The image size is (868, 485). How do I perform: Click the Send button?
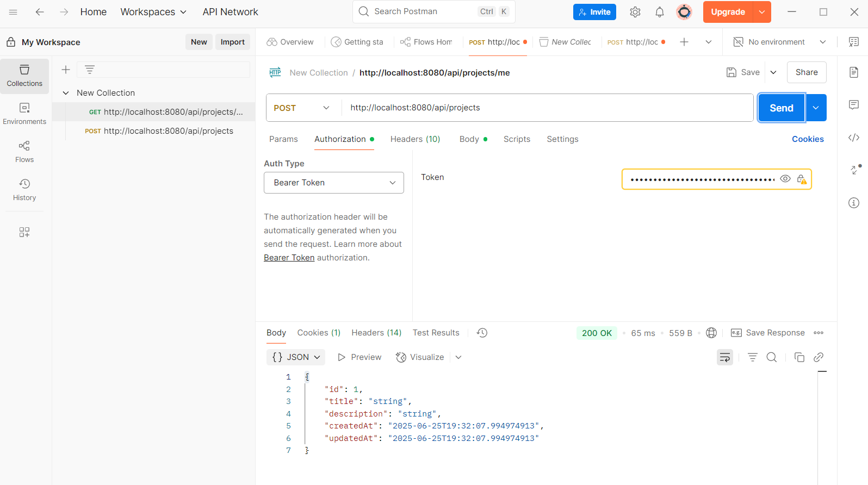point(782,108)
